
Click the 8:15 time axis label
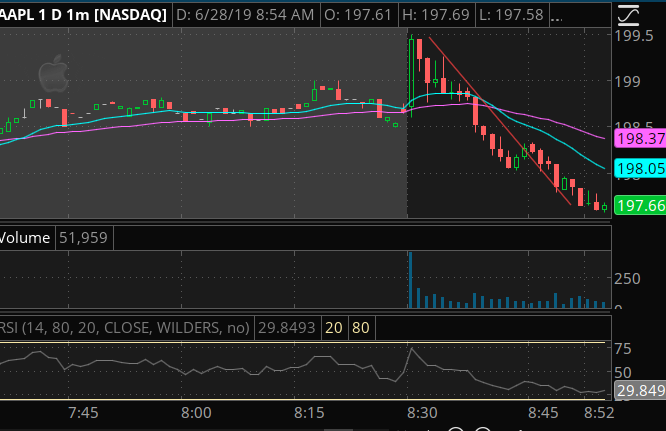tap(309, 413)
